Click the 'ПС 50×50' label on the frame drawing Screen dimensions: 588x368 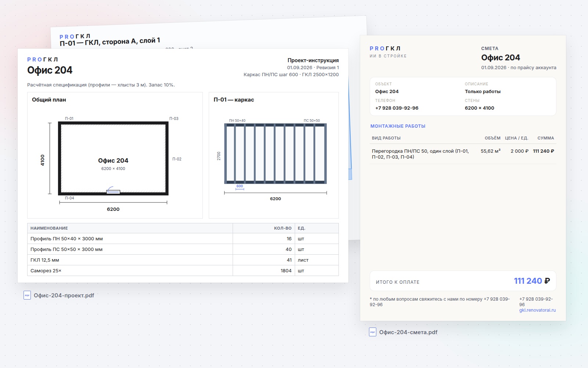click(x=312, y=121)
